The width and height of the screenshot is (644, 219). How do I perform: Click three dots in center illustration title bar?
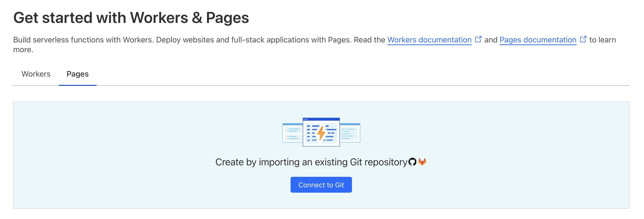point(305,119)
